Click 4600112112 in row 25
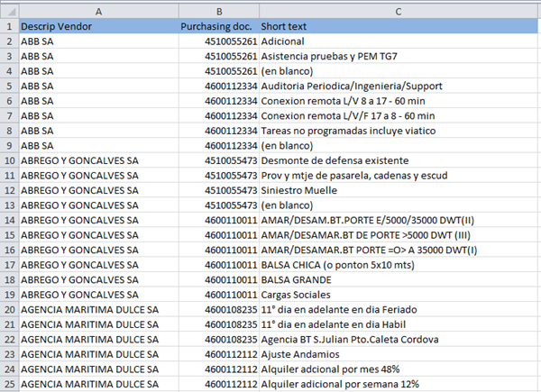Viewport: 541px width, 392px height. coord(219,384)
